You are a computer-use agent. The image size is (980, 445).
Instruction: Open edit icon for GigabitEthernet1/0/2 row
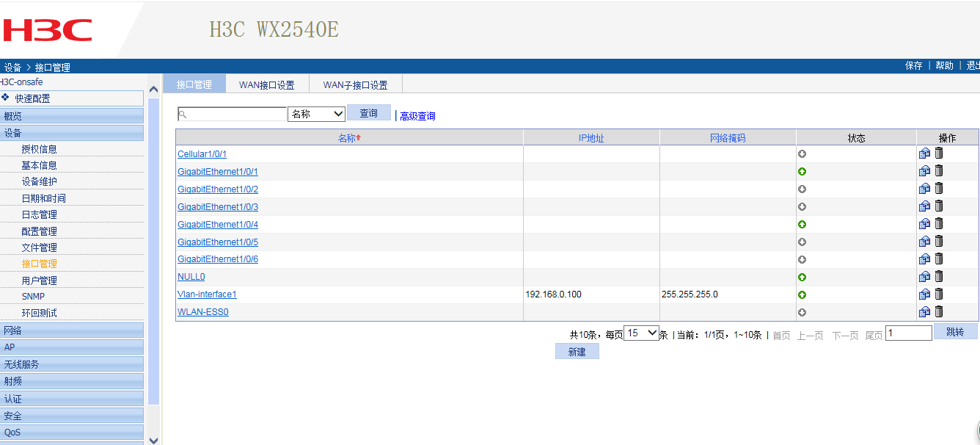[x=924, y=189]
